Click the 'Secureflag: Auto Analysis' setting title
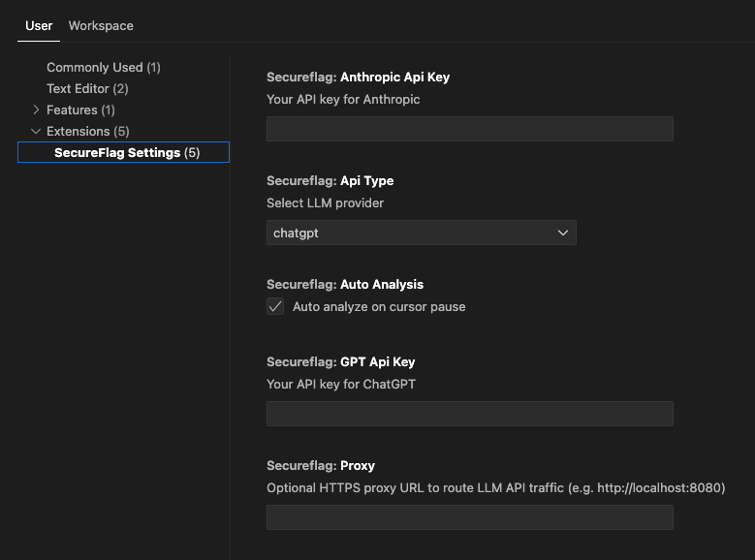This screenshot has height=560, width=755. [345, 285]
